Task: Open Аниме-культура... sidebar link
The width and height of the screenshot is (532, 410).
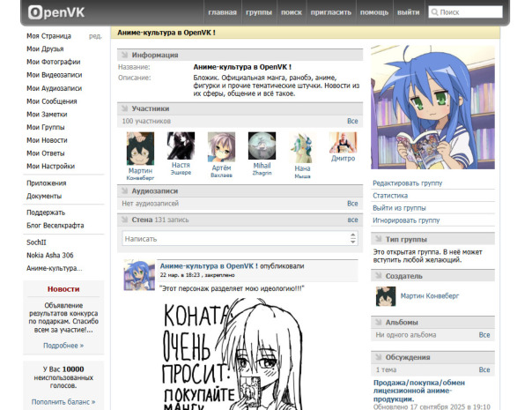Action: 55,268
